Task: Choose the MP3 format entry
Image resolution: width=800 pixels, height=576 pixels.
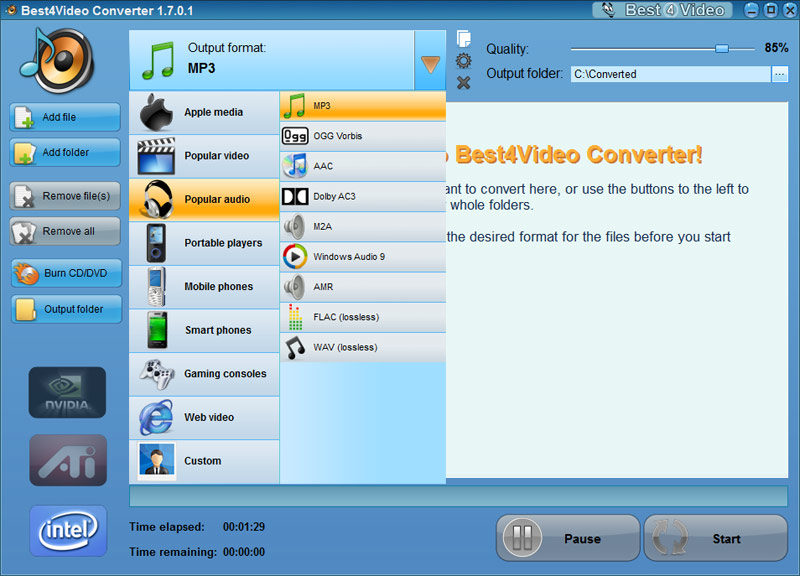Action: click(x=363, y=106)
